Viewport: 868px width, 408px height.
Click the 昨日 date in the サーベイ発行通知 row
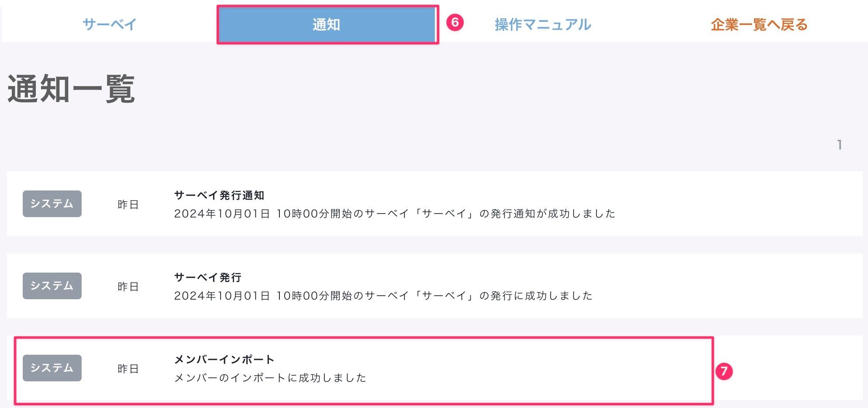click(x=128, y=204)
